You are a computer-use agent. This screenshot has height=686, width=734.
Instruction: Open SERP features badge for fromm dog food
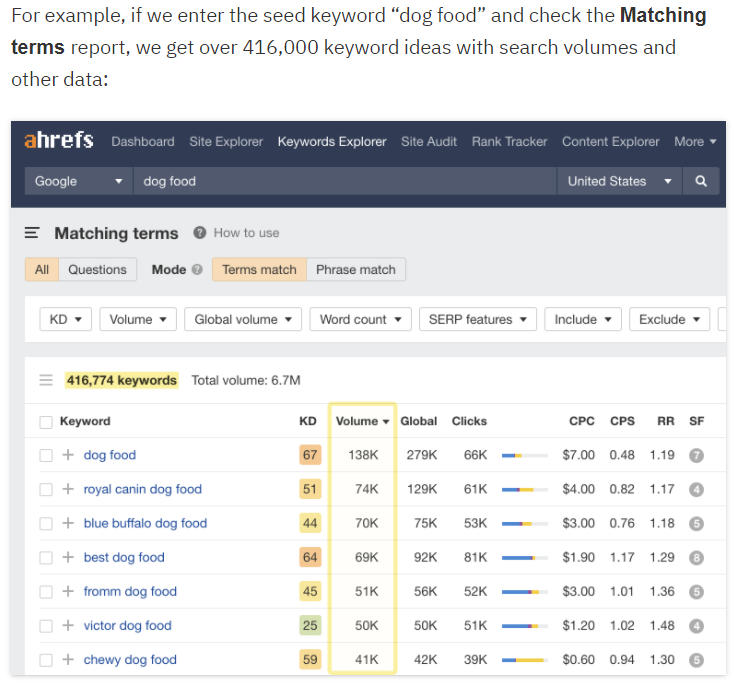click(x=696, y=592)
